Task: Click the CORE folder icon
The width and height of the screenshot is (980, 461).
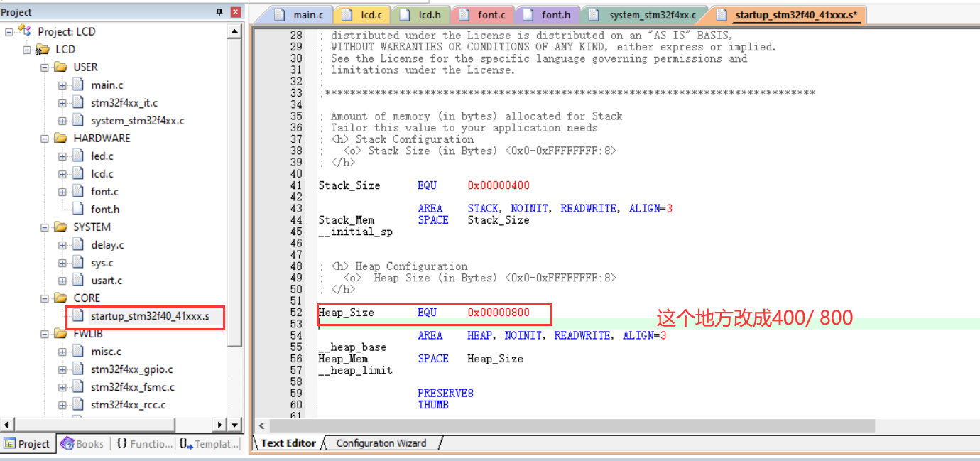Action: [60, 298]
